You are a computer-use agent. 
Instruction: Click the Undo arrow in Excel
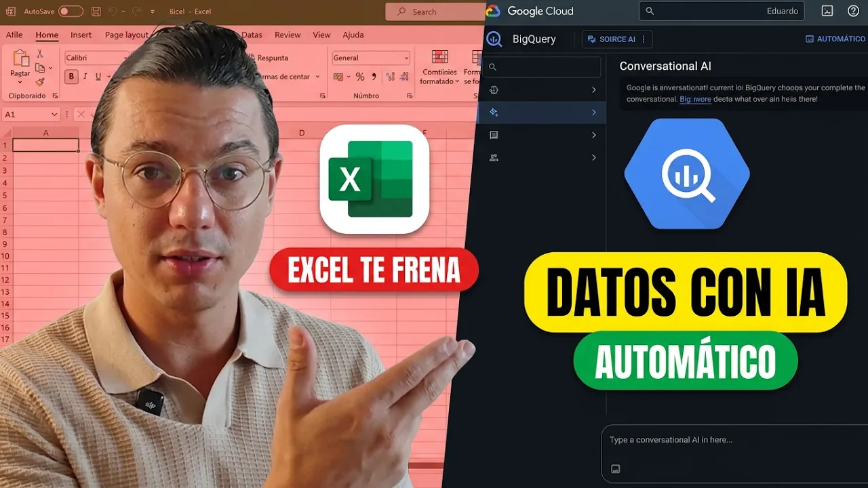(x=113, y=12)
